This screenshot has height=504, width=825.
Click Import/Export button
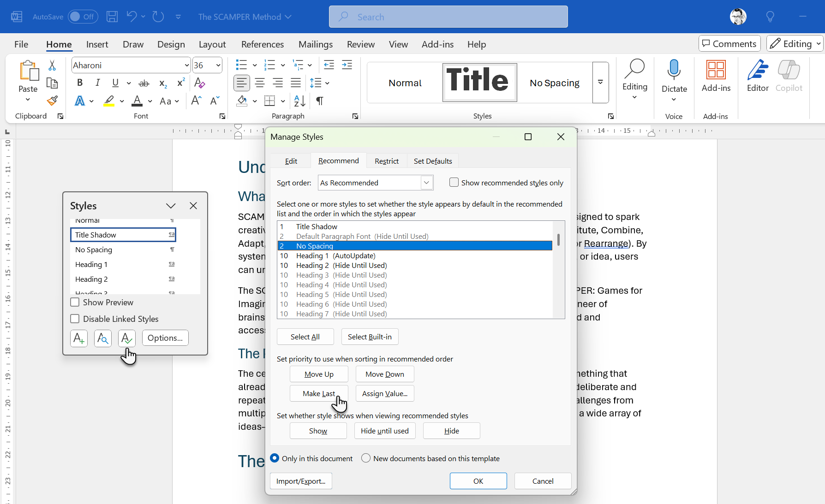click(301, 481)
